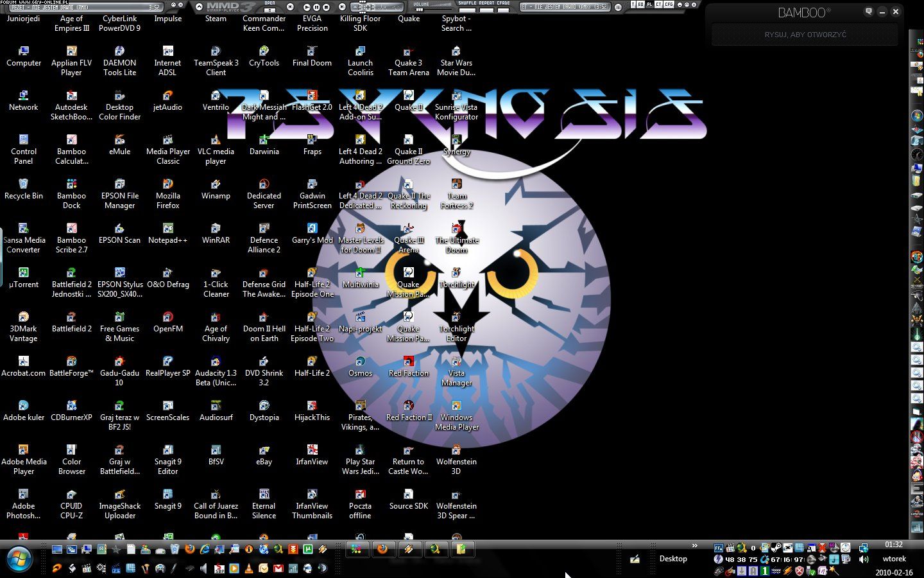Launch Firefox from the quick launch bar
The height and width of the screenshot is (578, 924).
[x=190, y=549]
